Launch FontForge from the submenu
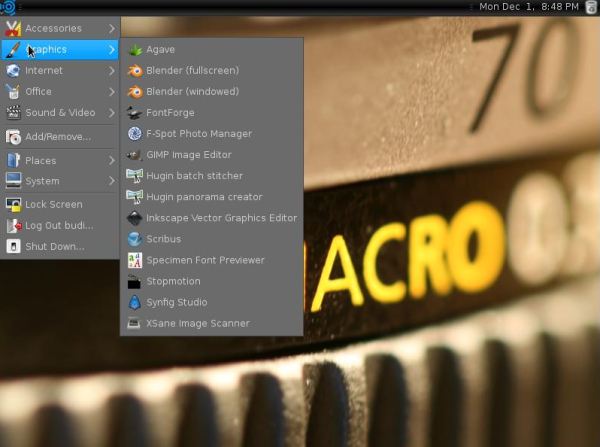 (212, 113)
